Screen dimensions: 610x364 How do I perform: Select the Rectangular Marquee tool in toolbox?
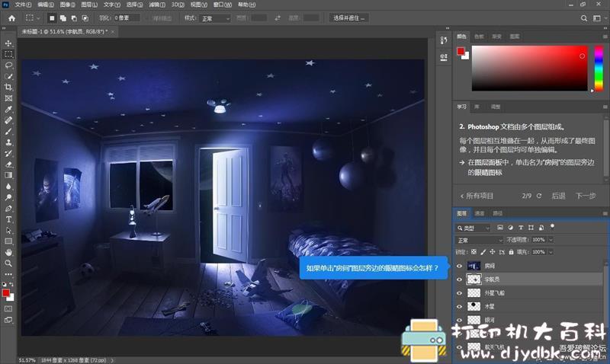(8, 54)
